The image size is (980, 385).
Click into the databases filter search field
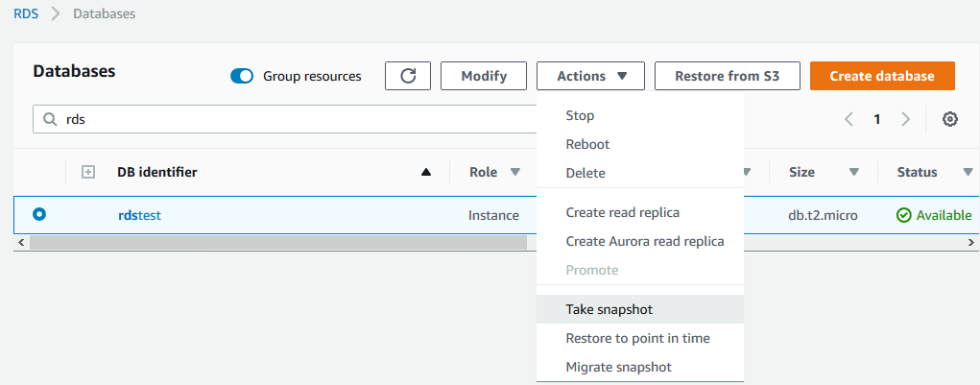[x=288, y=120]
